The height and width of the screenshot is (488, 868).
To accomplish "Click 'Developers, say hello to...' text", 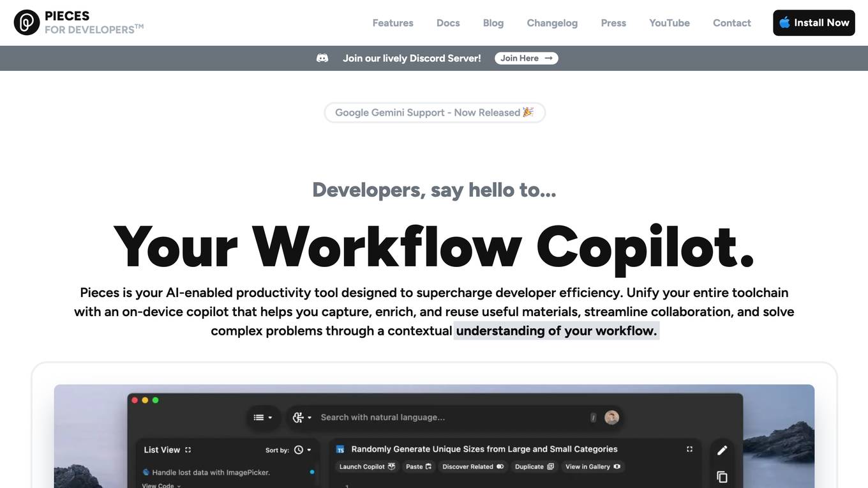I will (434, 190).
